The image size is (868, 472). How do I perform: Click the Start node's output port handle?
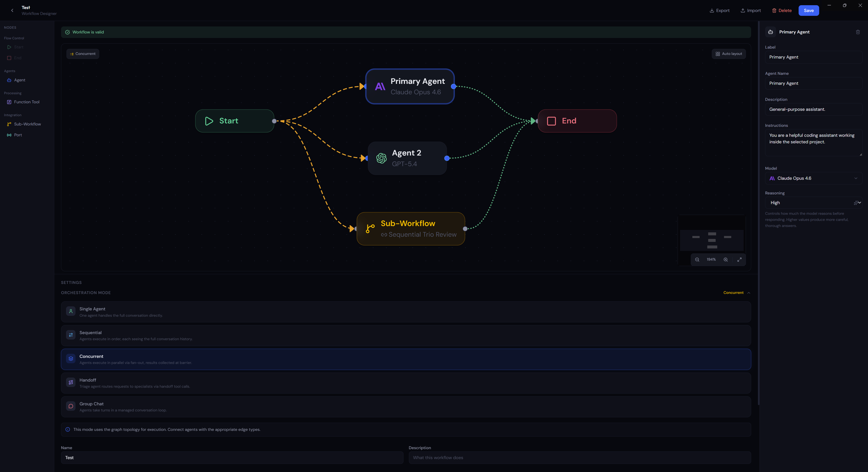click(274, 121)
